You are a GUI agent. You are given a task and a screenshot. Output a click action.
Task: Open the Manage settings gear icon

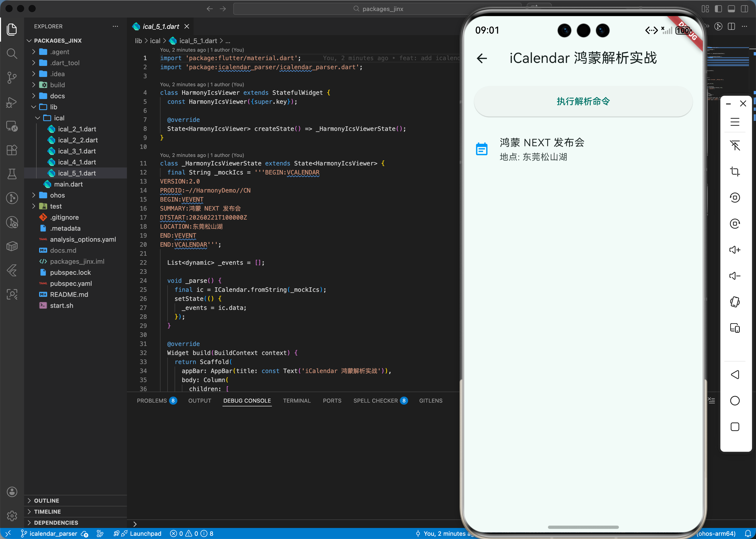(12, 515)
